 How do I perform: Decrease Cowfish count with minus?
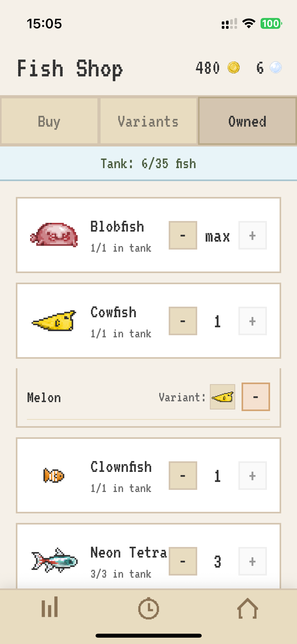pyautogui.click(x=183, y=321)
